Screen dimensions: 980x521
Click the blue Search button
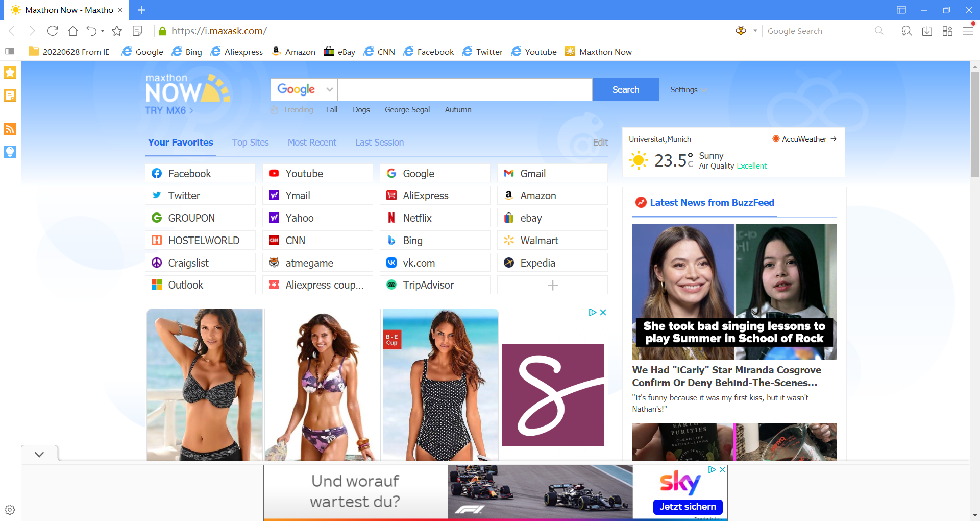click(x=625, y=90)
